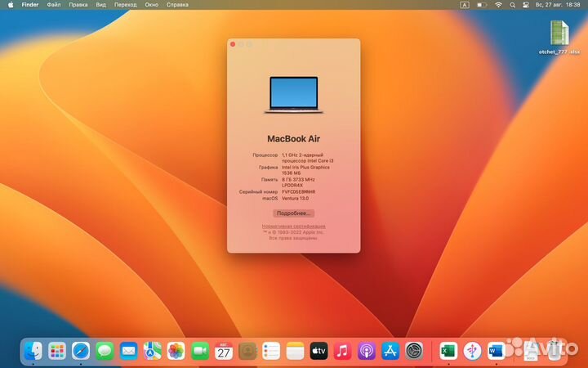Image resolution: width=588 pixels, height=368 pixels.
Task: Open Calendar showing 27 in Dock
Action: [x=224, y=352]
